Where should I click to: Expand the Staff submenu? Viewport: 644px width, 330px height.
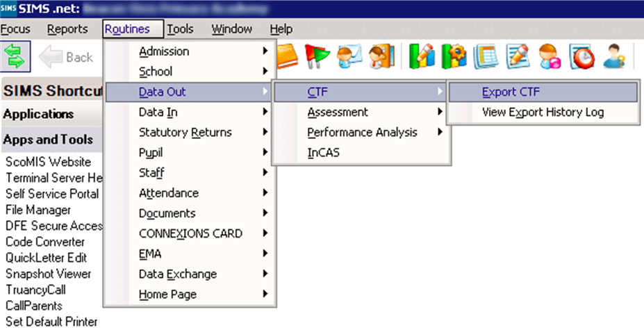tap(189, 172)
